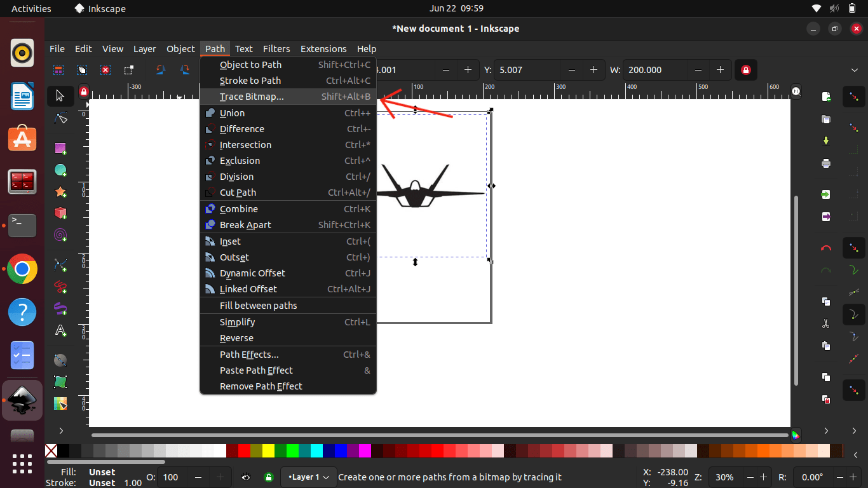Open the Extensions menu
Screen dimensions: 868x488
[x=323, y=49]
